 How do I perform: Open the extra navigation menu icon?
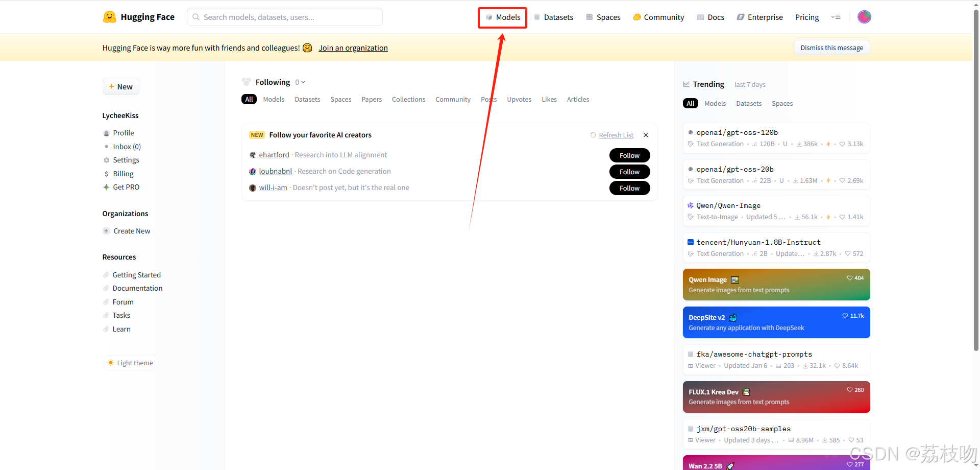click(x=836, y=17)
